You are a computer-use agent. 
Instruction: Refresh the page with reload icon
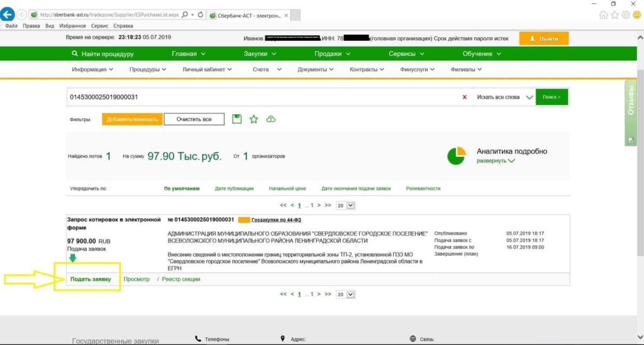[x=201, y=15]
